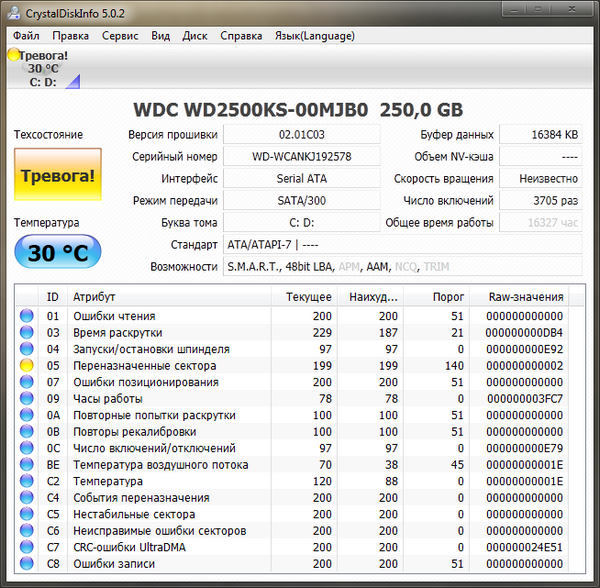
Task: Select the yellow disk status icon for C: D:
Action: click(13, 55)
